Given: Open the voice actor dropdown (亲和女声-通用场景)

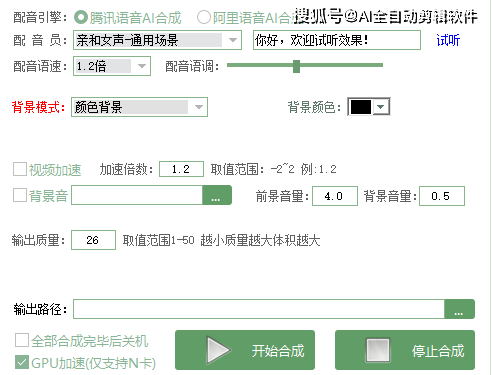Looking at the screenshot, I should [157, 40].
